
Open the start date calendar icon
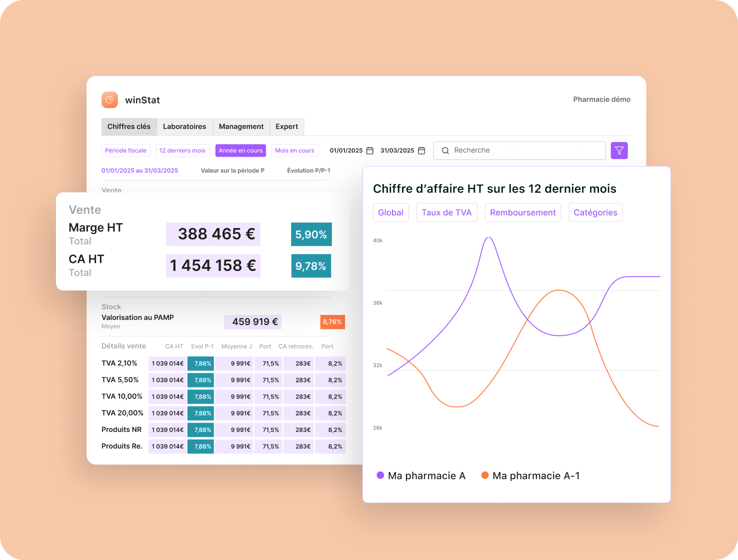(x=370, y=150)
